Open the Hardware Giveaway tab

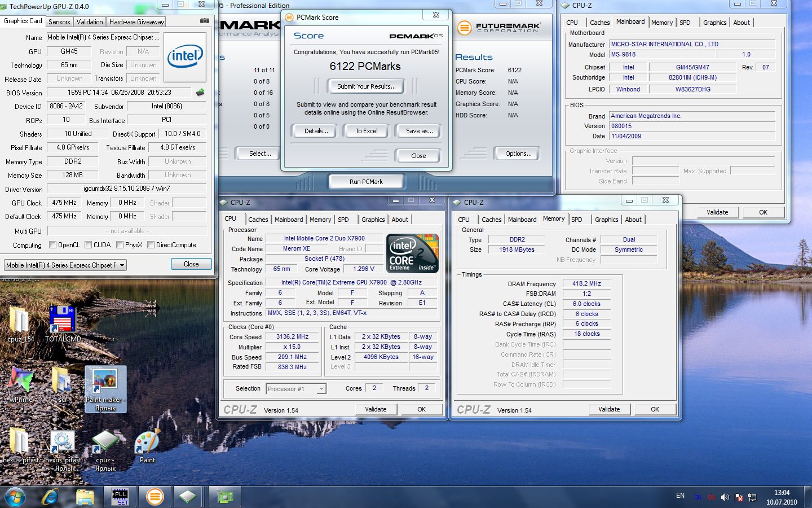tap(136, 22)
